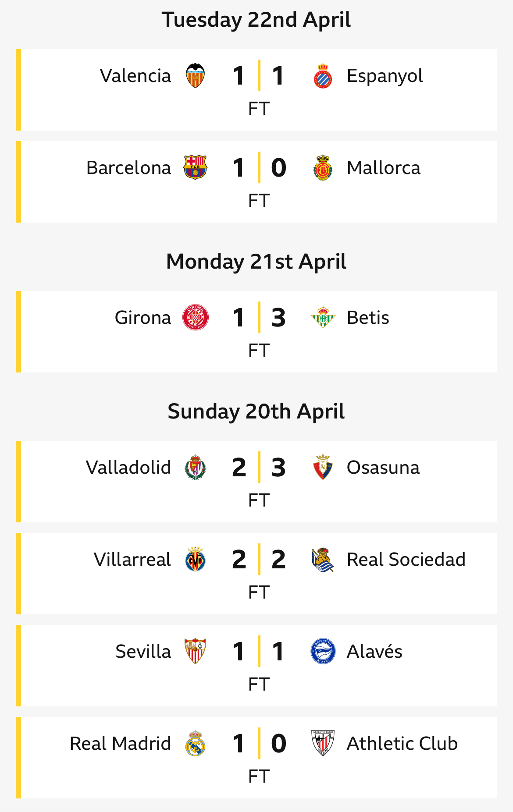The image size is (513, 812).
Task: Click the Valencia club crest
Action: 195,75
